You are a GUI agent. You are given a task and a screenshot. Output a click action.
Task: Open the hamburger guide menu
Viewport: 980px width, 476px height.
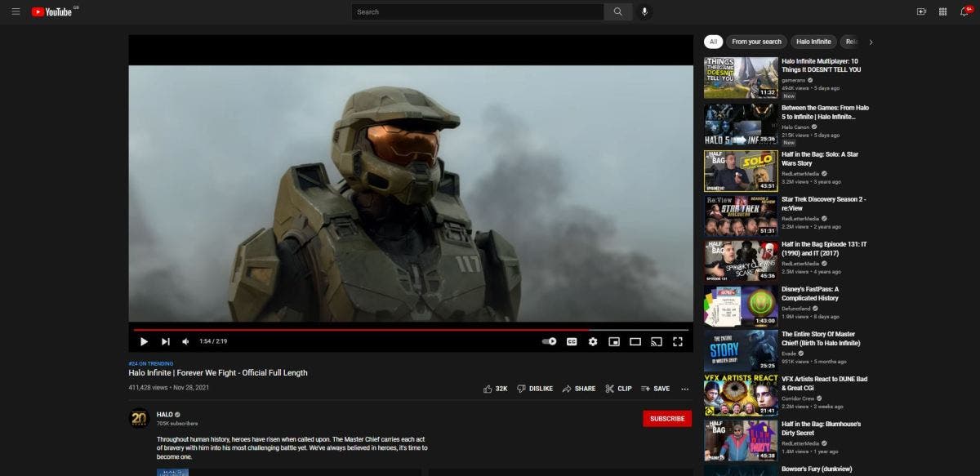(16, 11)
